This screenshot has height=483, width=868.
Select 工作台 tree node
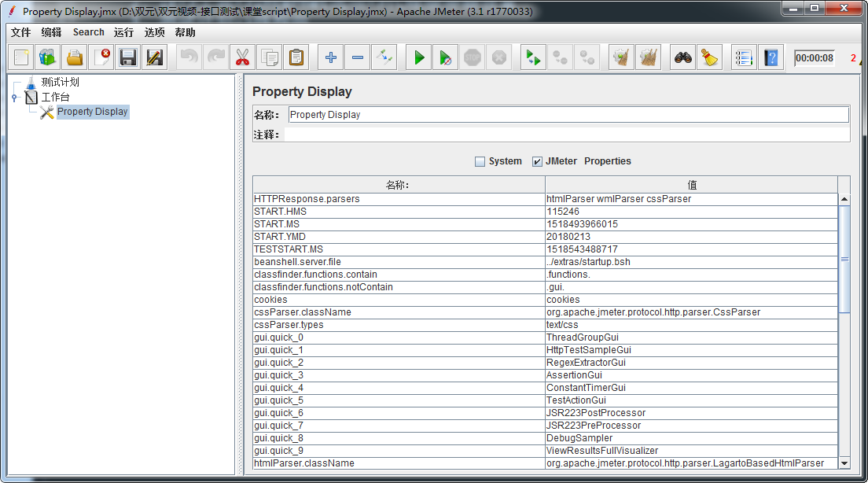[55, 97]
